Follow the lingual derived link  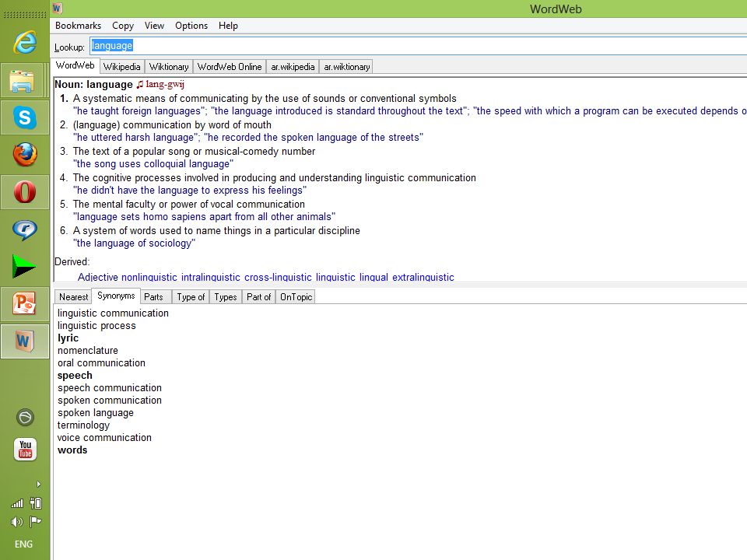point(373,277)
